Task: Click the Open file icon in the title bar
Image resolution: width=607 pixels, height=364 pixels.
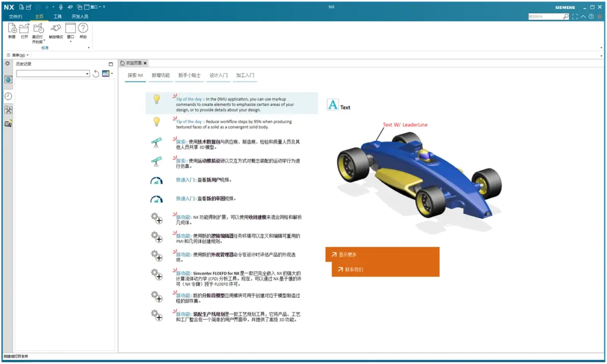Action: [29, 7]
